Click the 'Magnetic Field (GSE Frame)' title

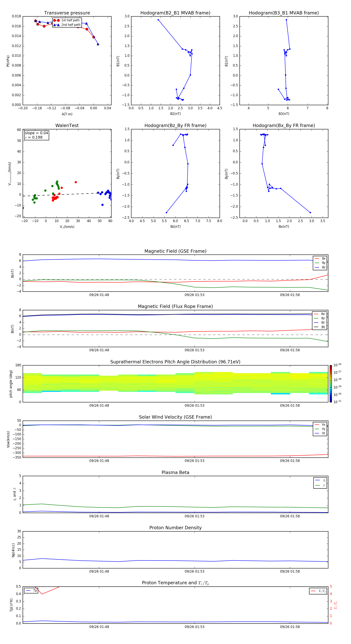175,251
